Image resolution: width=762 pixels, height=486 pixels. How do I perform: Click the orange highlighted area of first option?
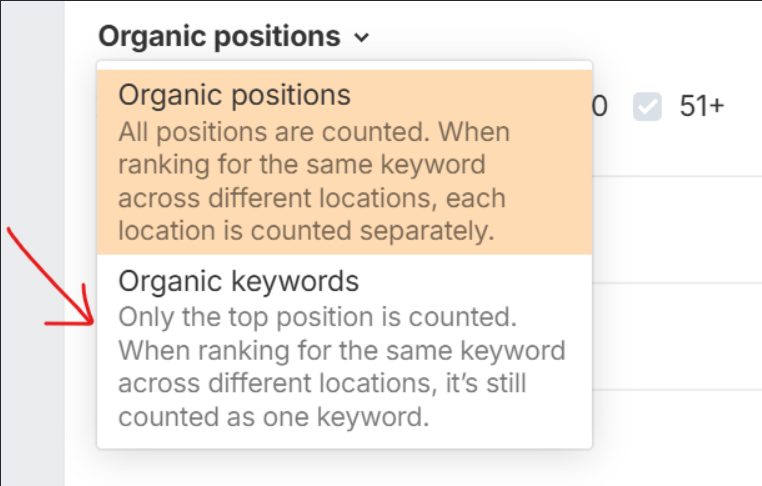point(540,200)
